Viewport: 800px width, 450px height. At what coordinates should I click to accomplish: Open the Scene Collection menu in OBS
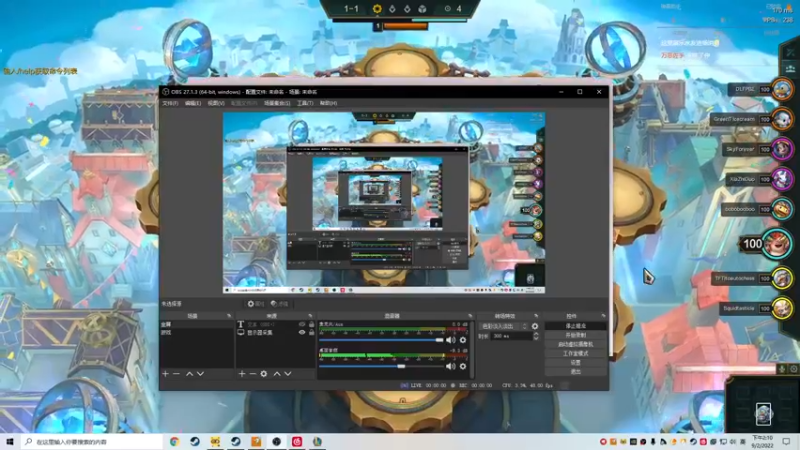(277, 103)
